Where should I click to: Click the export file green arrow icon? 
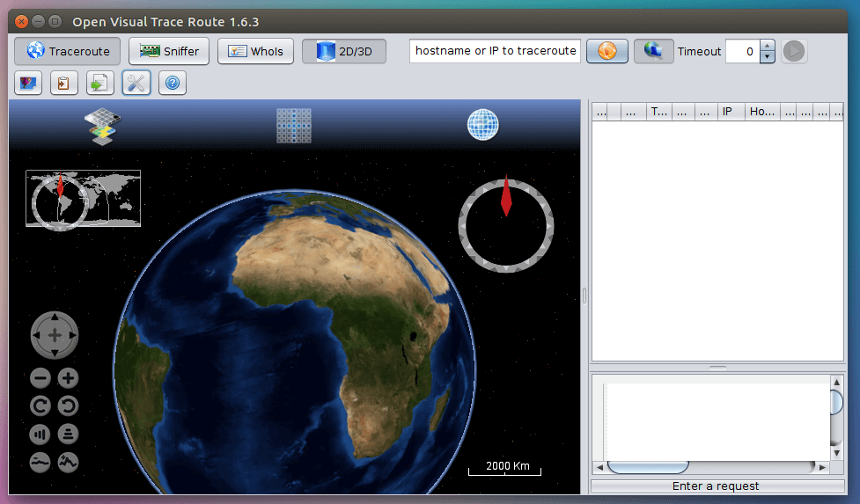[99, 84]
